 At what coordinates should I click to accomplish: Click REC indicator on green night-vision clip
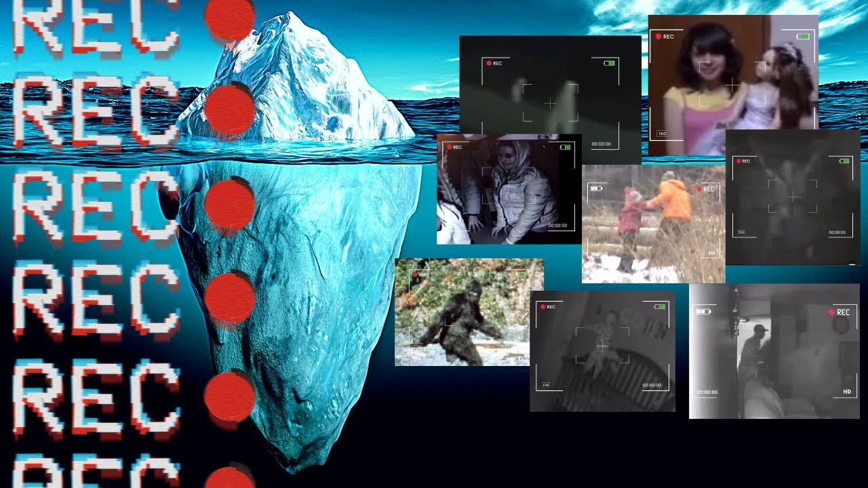coord(494,63)
